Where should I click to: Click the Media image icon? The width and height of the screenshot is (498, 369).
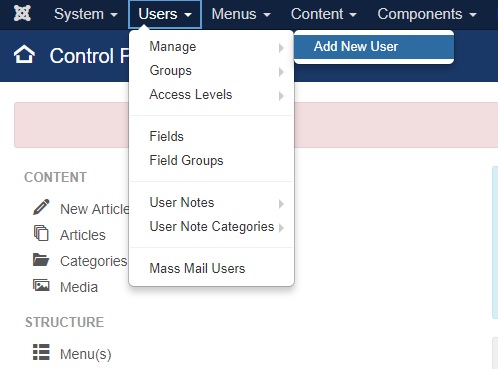click(41, 285)
